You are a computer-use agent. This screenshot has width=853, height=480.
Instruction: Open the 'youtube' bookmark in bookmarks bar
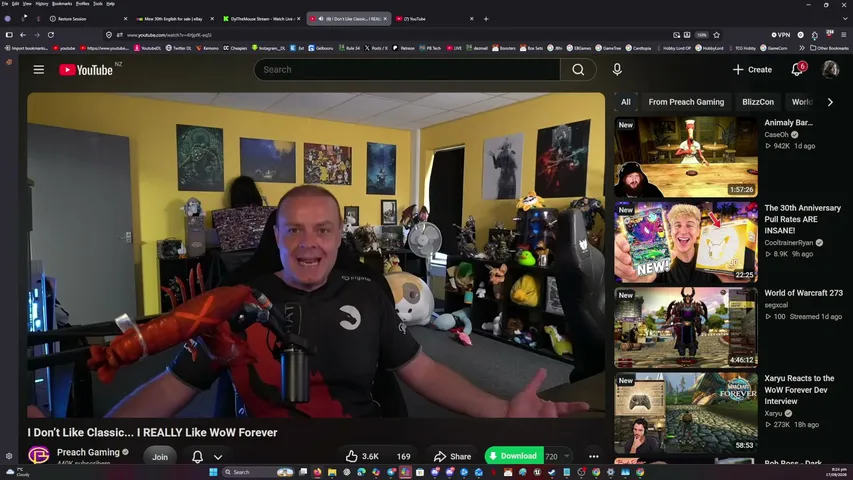(x=64, y=48)
